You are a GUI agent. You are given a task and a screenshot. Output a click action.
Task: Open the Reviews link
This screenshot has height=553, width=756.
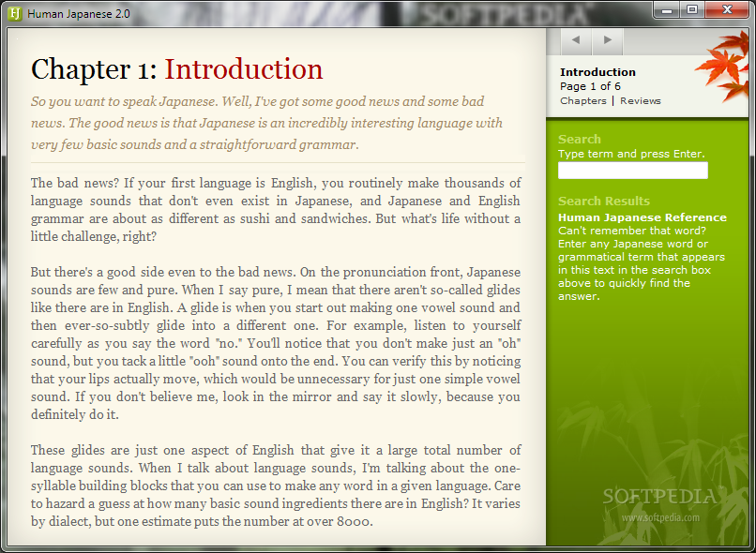(x=641, y=100)
